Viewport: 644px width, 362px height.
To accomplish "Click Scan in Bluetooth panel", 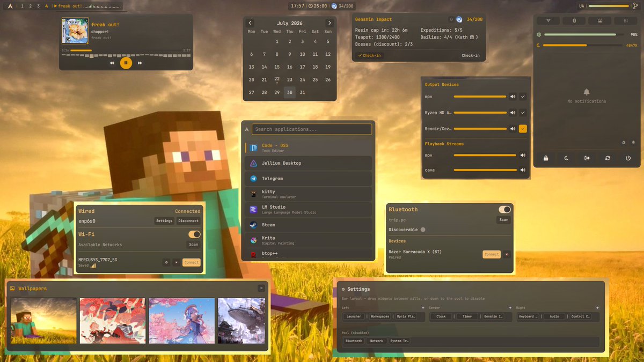I will click(x=504, y=220).
